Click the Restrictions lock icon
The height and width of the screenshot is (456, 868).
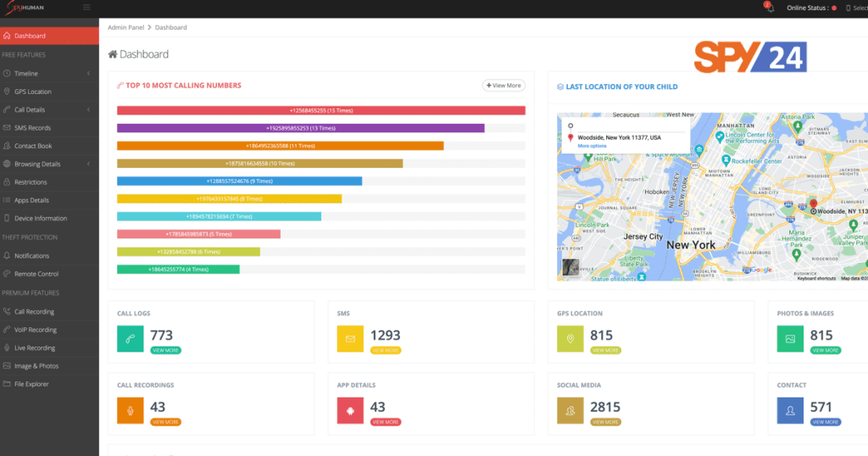(7, 182)
